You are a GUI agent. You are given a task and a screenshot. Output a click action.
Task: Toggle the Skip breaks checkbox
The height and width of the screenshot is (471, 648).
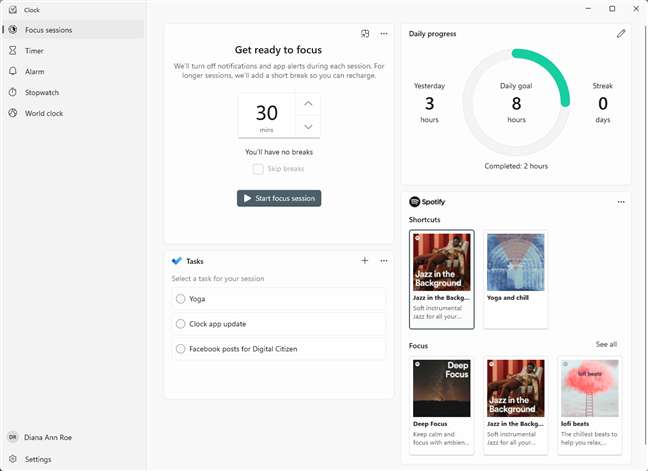[258, 169]
